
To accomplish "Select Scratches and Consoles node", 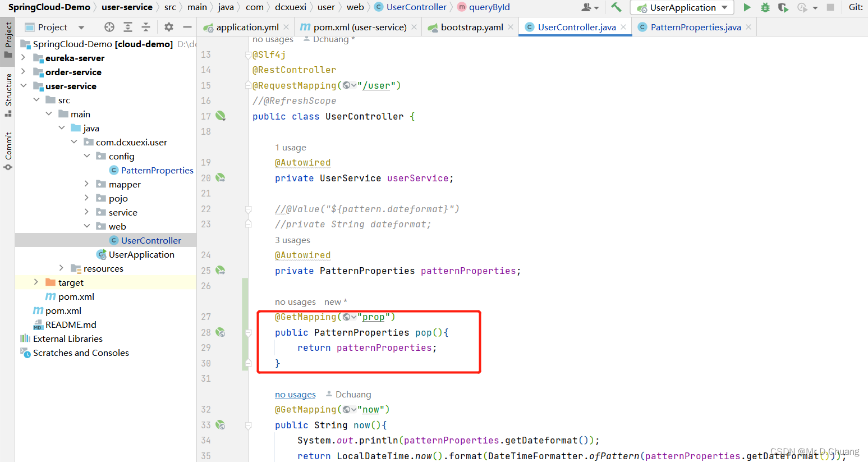I will (x=81, y=353).
